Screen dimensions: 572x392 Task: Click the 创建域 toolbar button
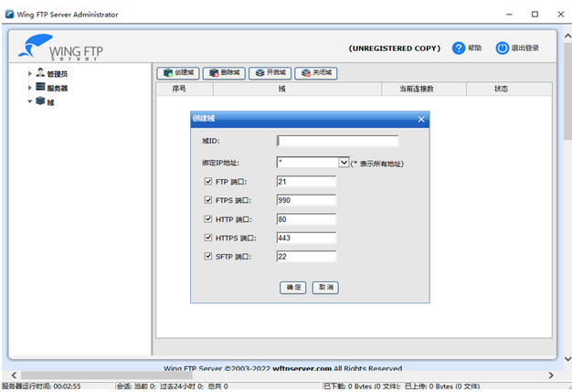[x=178, y=73]
